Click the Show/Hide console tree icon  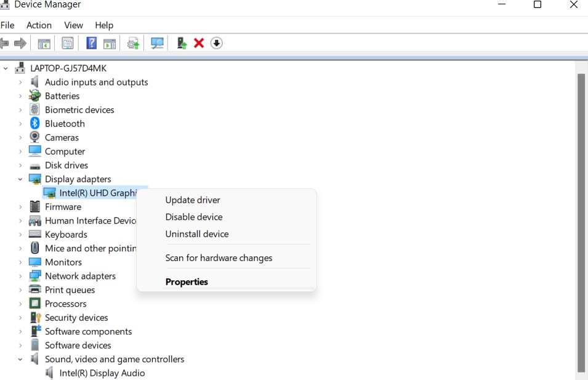click(44, 43)
